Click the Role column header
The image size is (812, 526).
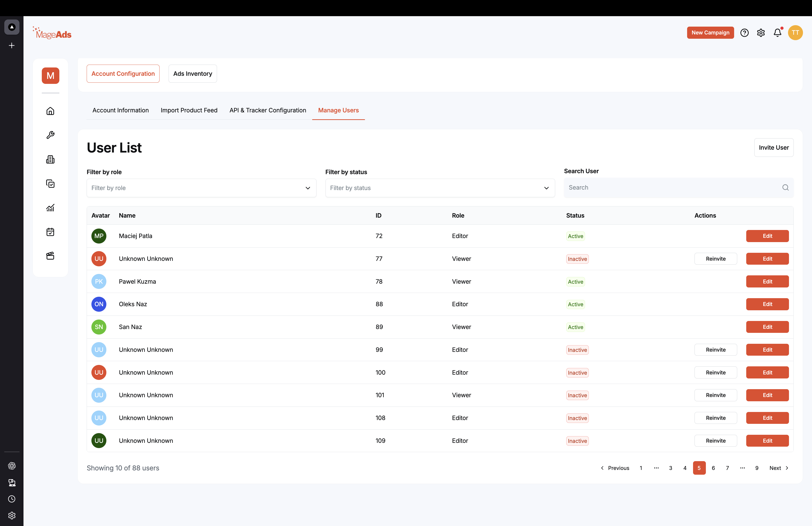point(458,215)
